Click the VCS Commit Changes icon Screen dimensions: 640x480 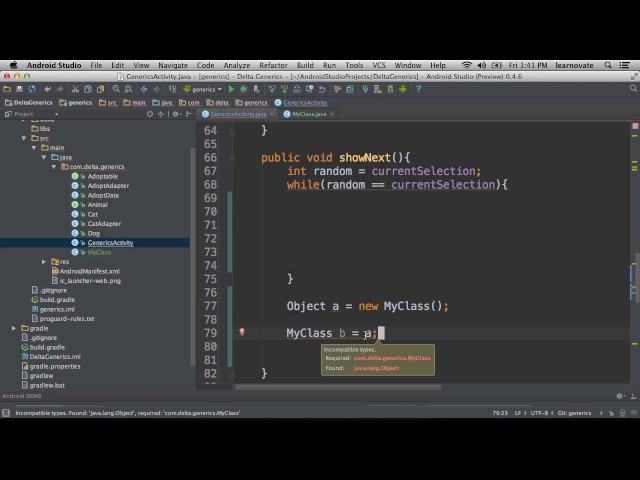point(284,89)
